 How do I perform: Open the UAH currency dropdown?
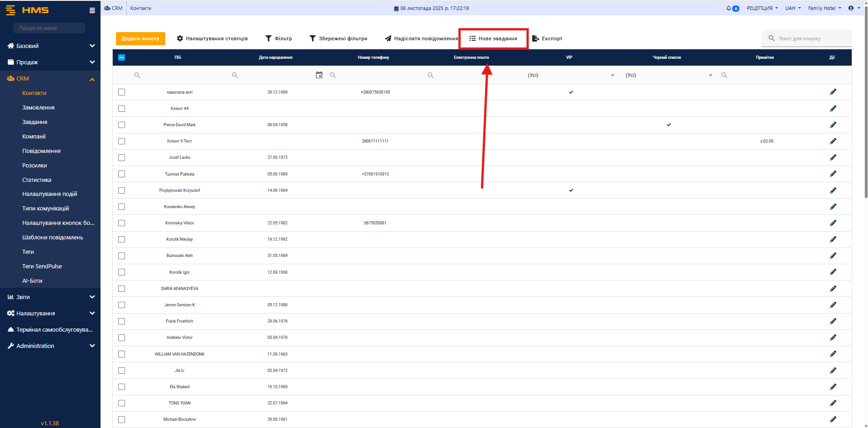point(793,8)
